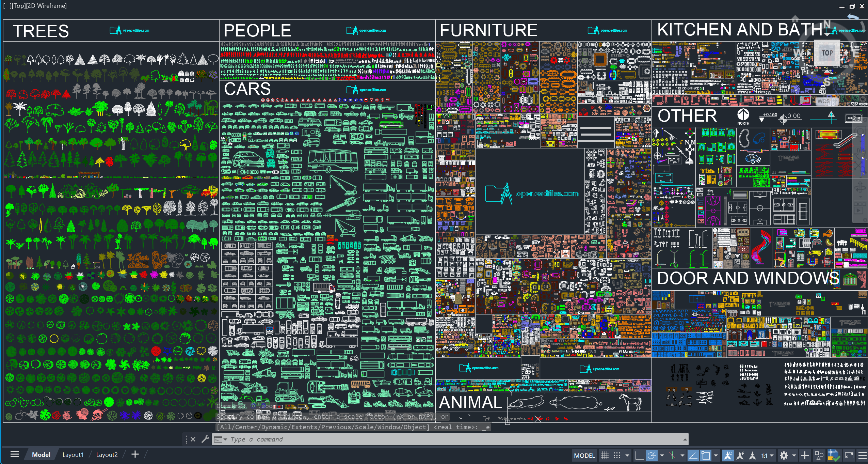This screenshot has height=464, width=868.
Task: Click the TREES title text
Action: (x=41, y=31)
